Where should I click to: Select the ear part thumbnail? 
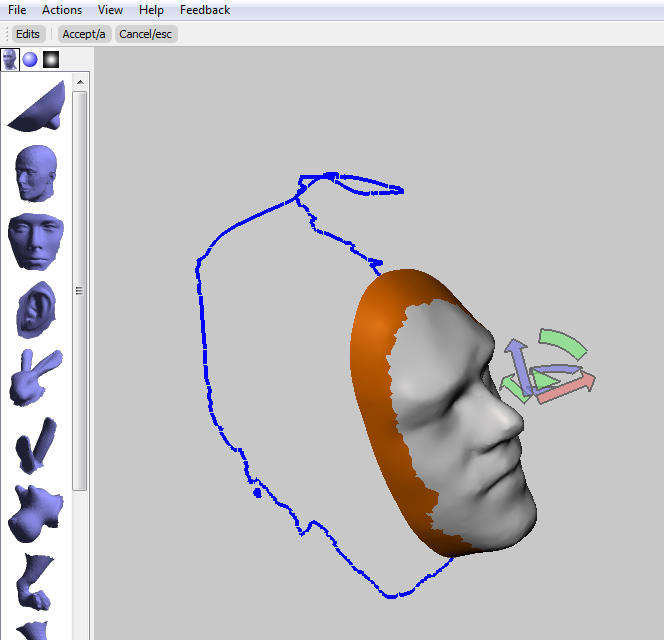pyautogui.click(x=36, y=309)
